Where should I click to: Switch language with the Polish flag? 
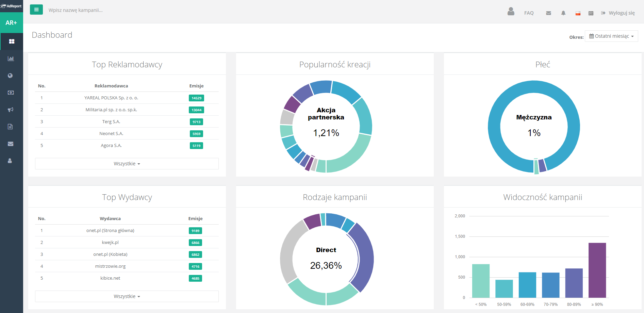[x=578, y=13]
